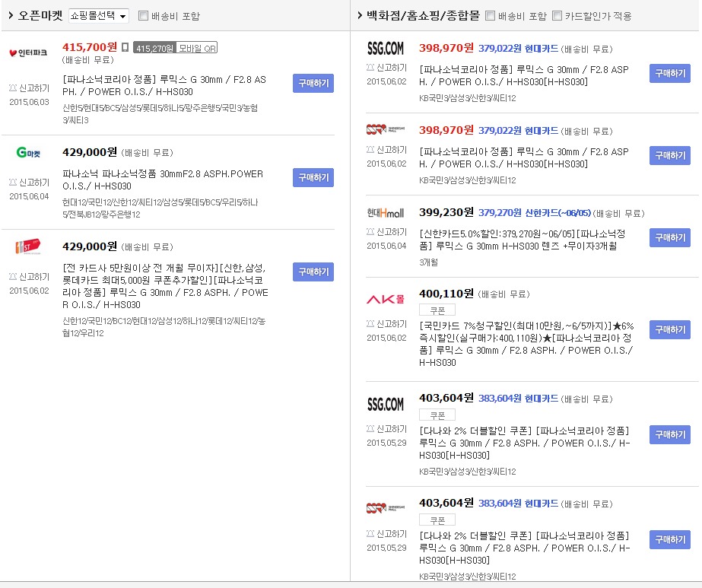Collapse the 백화점/홈쇼핑/종합몰 section header arrow

click(359, 15)
